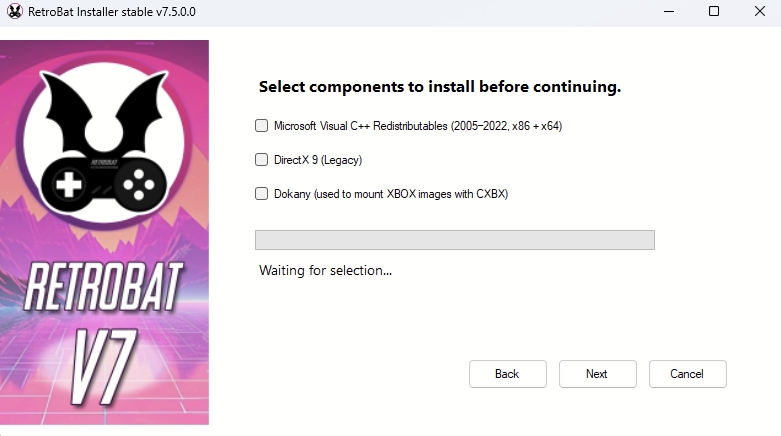Click the DirectX 9 (Legacy) label text
781x436 pixels.
tap(318, 160)
